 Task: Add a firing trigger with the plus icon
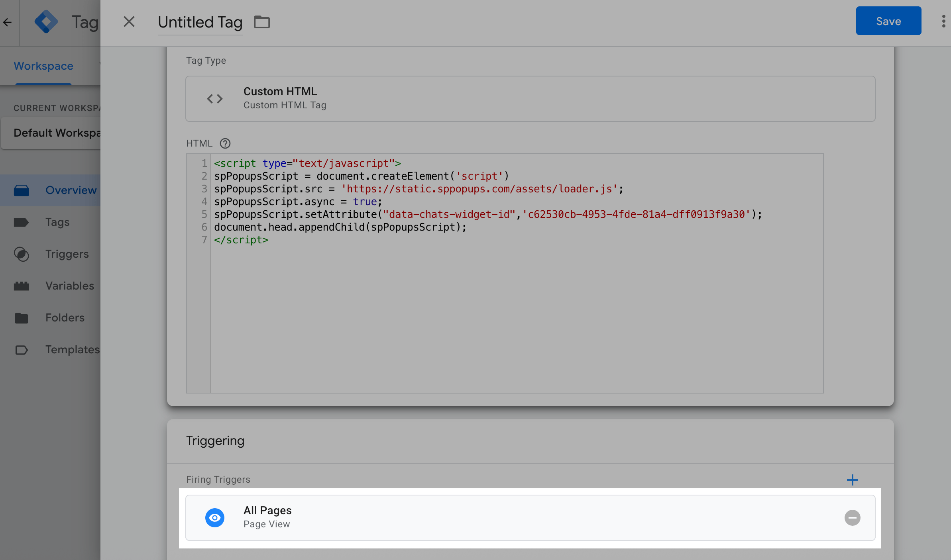[x=852, y=480]
